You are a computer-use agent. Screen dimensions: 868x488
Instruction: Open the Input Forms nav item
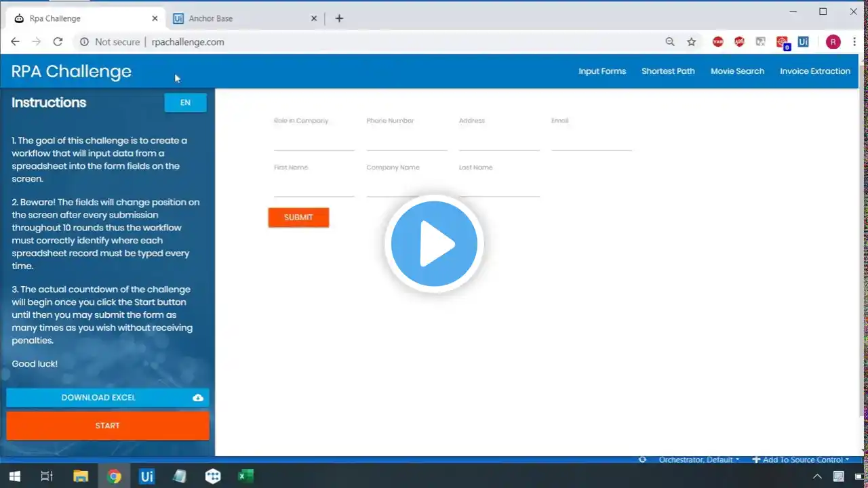pyautogui.click(x=602, y=71)
